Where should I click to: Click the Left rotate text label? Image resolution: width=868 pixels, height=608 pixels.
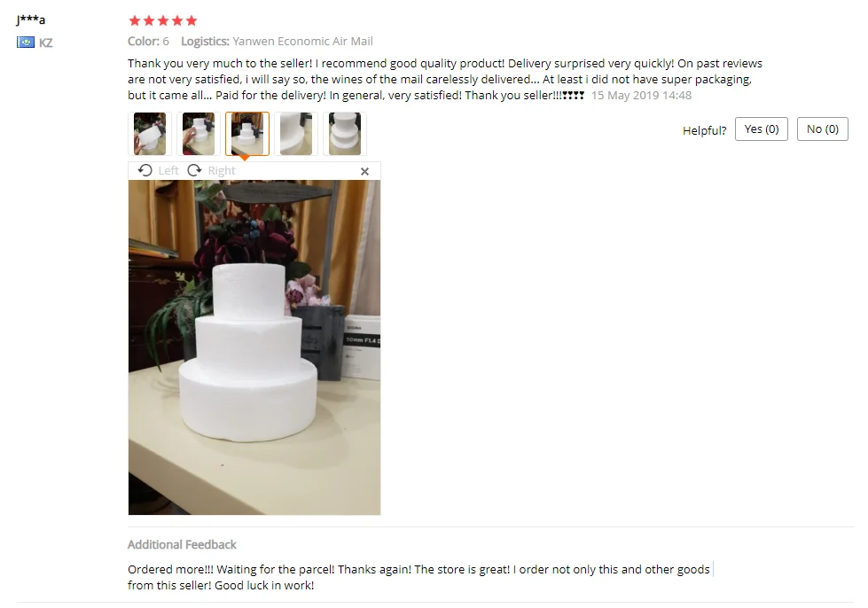pyautogui.click(x=168, y=170)
